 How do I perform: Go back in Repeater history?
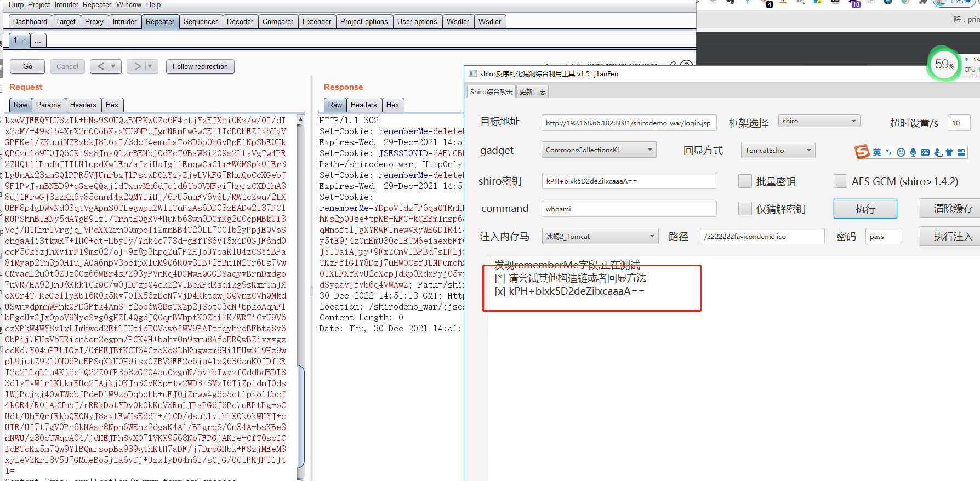[x=100, y=66]
